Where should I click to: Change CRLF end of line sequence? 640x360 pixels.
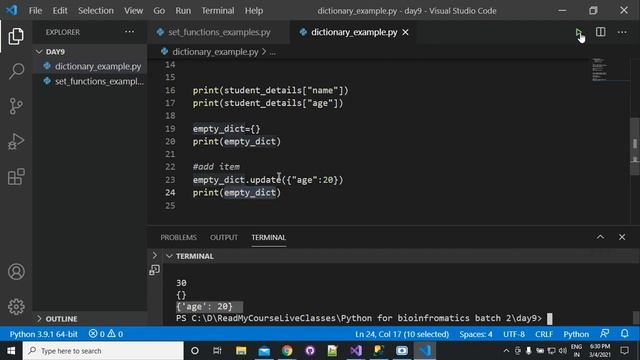pyautogui.click(x=544, y=334)
